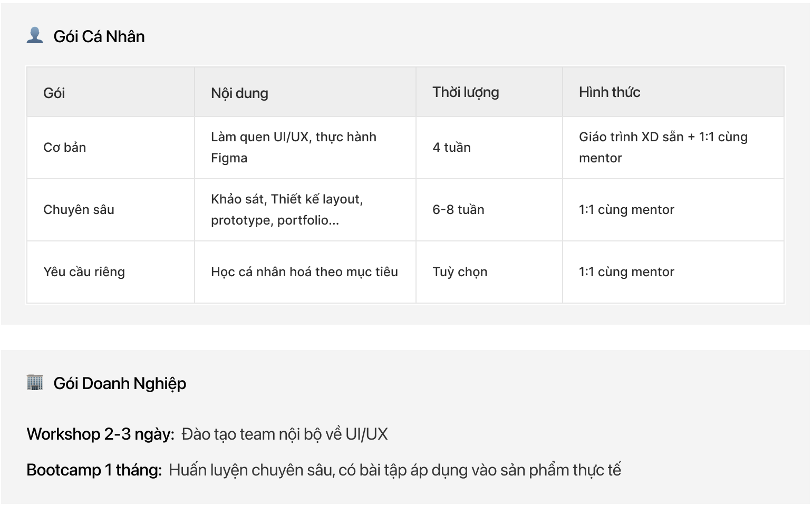812x505 pixels.
Task: Select the Gói Cá Nhân heading
Action: 99,36
